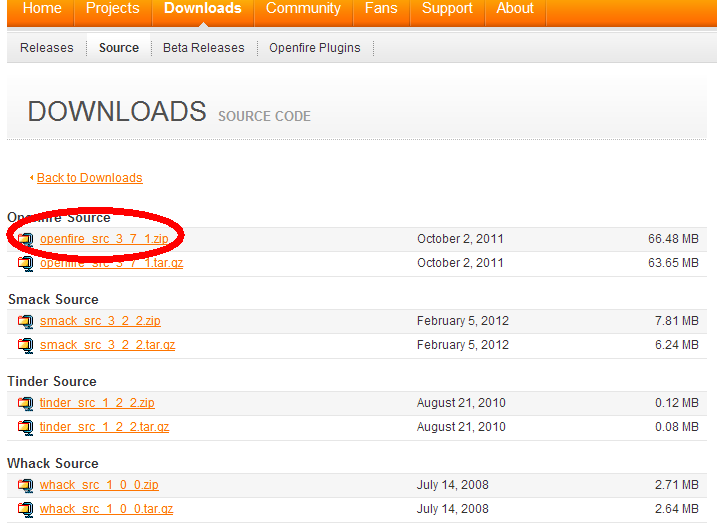Download tinder_src_1_2_2.tar.gz link

click(x=104, y=427)
